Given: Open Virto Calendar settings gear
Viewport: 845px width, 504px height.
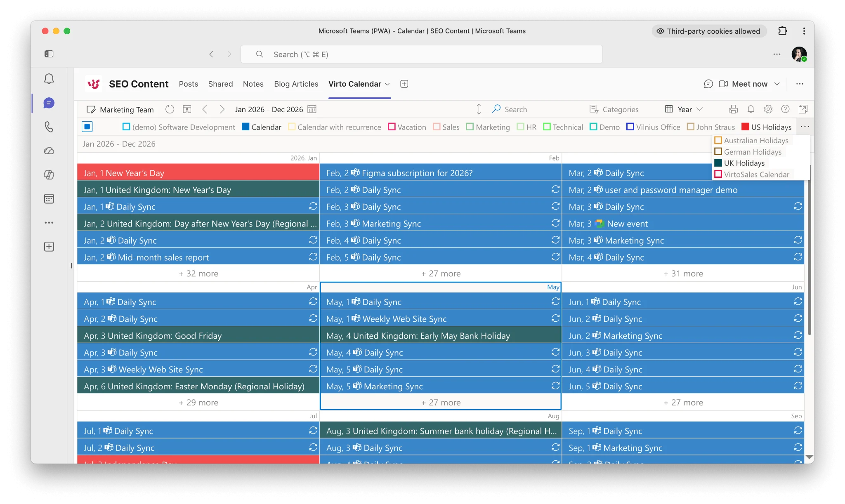Looking at the screenshot, I should pos(768,109).
